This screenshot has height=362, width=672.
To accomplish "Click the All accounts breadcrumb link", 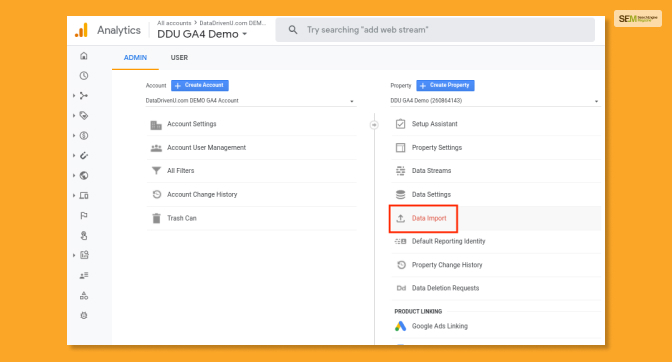I will 174,23.
